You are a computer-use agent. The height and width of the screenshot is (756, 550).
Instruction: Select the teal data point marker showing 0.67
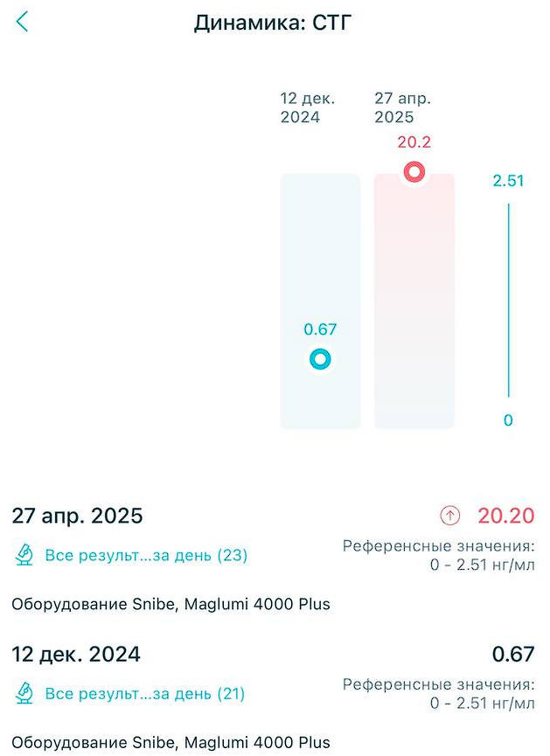[x=320, y=358]
